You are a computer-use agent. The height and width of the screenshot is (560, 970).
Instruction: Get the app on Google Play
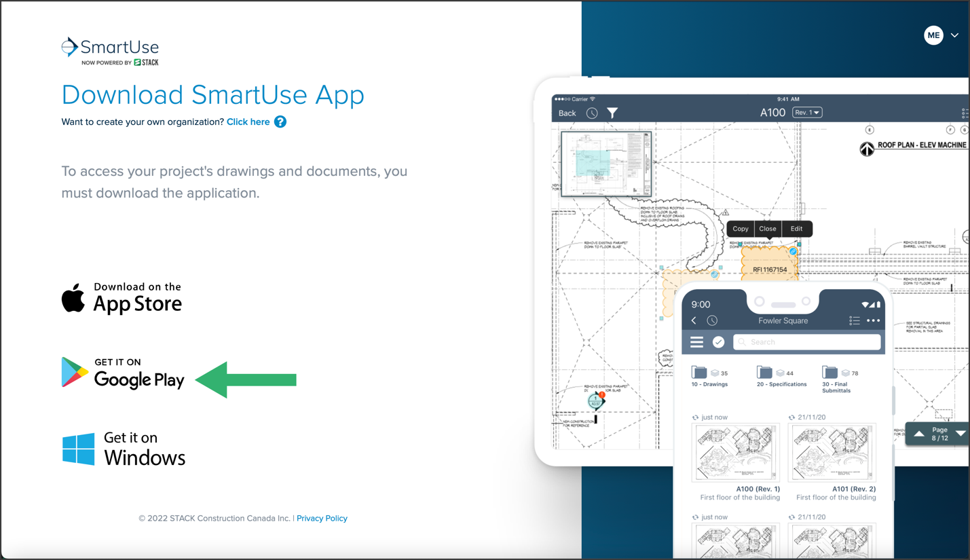click(x=123, y=373)
